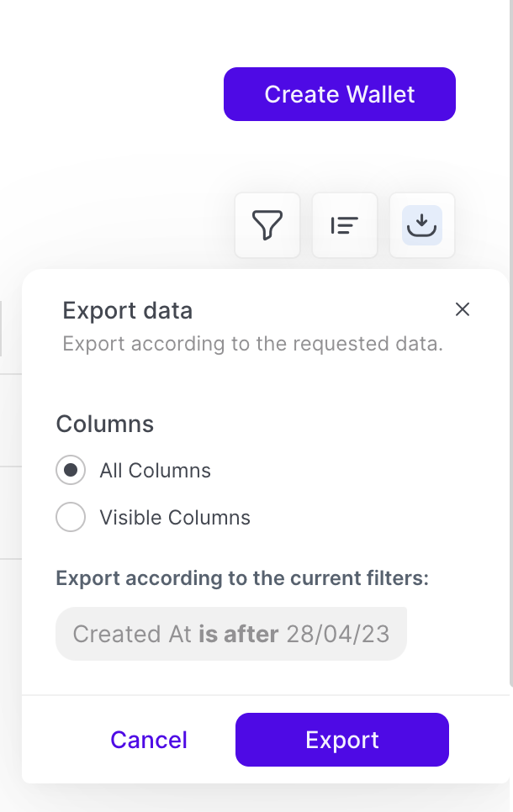Select the Visible Columns radio button

point(71,518)
